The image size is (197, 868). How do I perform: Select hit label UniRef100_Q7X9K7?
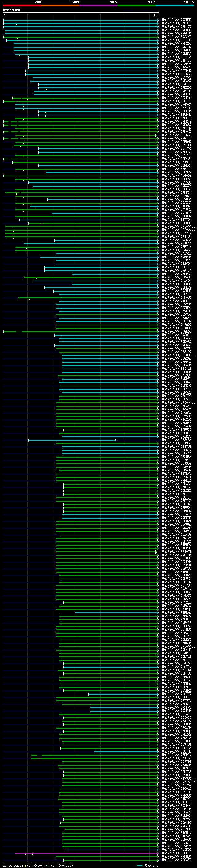pyautogui.click(x=177, y=162)
